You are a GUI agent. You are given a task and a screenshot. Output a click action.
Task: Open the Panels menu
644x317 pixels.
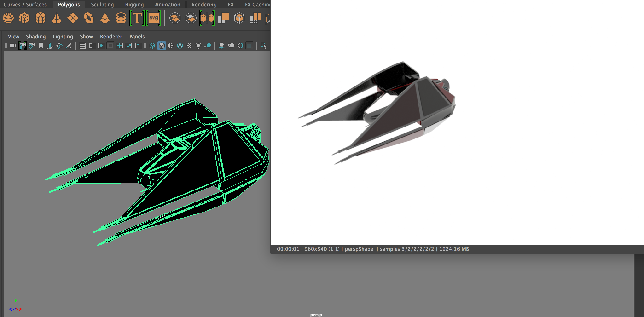(x=137, y=37)
